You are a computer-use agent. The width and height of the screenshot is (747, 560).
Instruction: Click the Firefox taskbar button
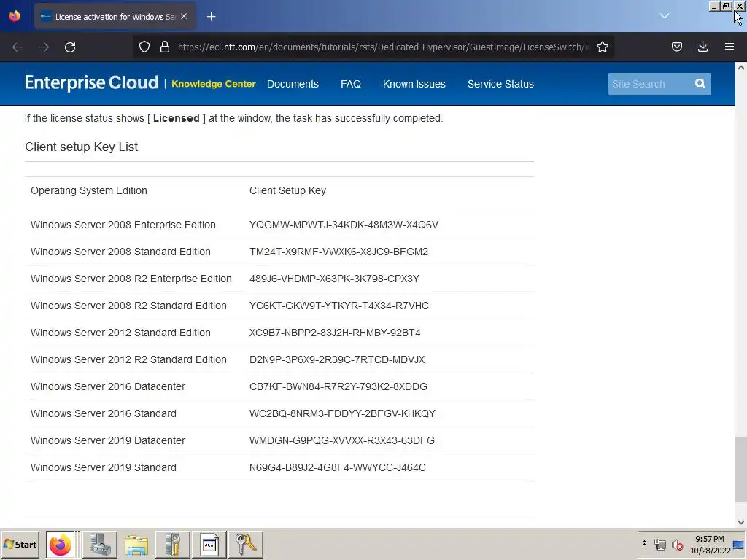coord(61,545)
